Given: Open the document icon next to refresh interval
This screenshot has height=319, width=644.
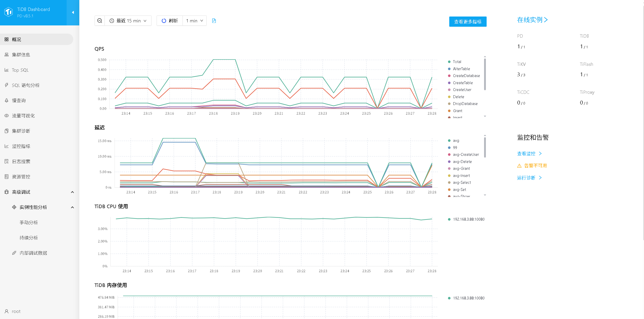Looking at the screenshot, I should click(214, 21).
